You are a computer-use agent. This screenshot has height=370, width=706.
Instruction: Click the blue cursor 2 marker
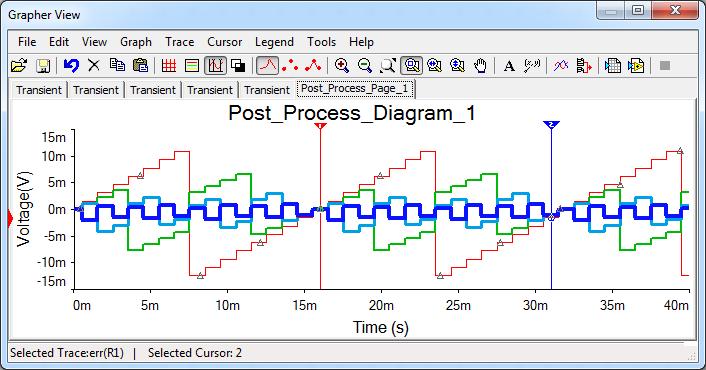click(551, 124)
